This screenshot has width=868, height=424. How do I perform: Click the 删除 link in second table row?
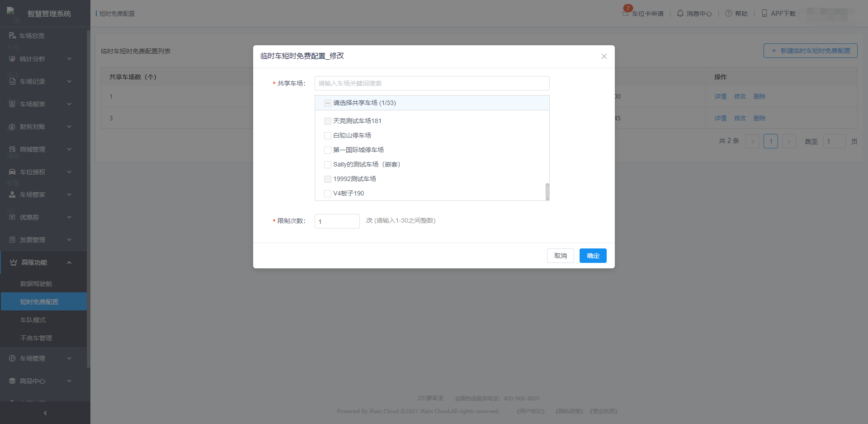tap(759, 118)
